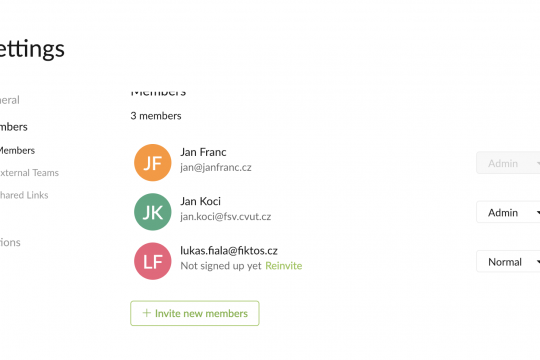Click Jan Koci's green JK avatar

point(153,212)
